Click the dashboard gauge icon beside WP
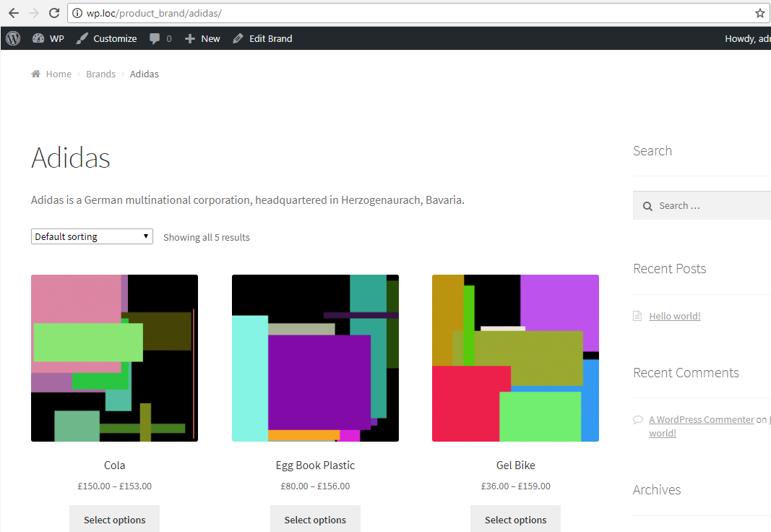Viewport: 771px width, 532px height. pos(38,38)
